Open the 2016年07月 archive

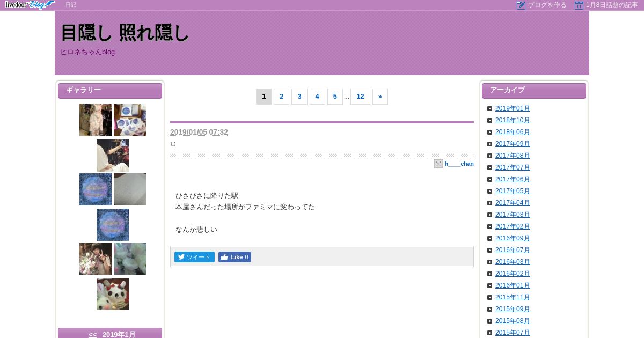click(x=513, y=250)
